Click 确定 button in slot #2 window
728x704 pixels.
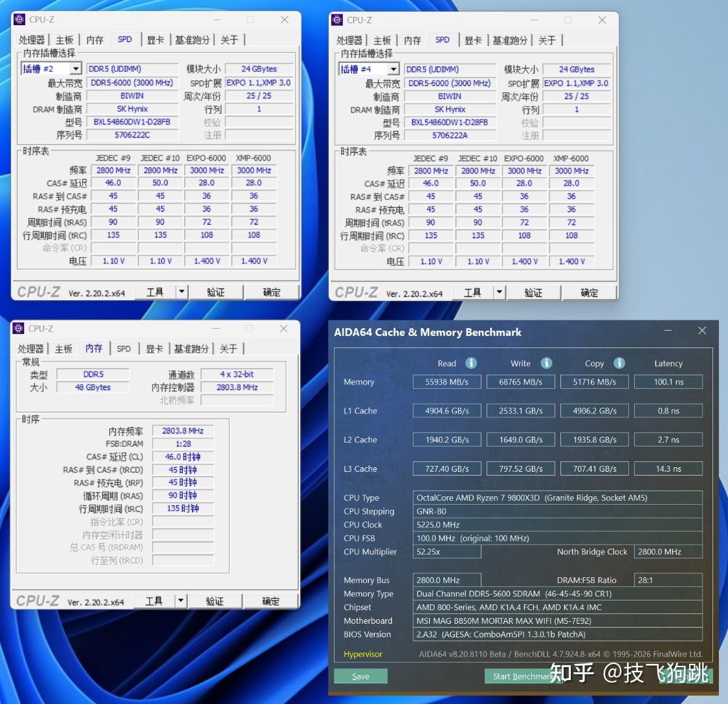tap(272, 292)
